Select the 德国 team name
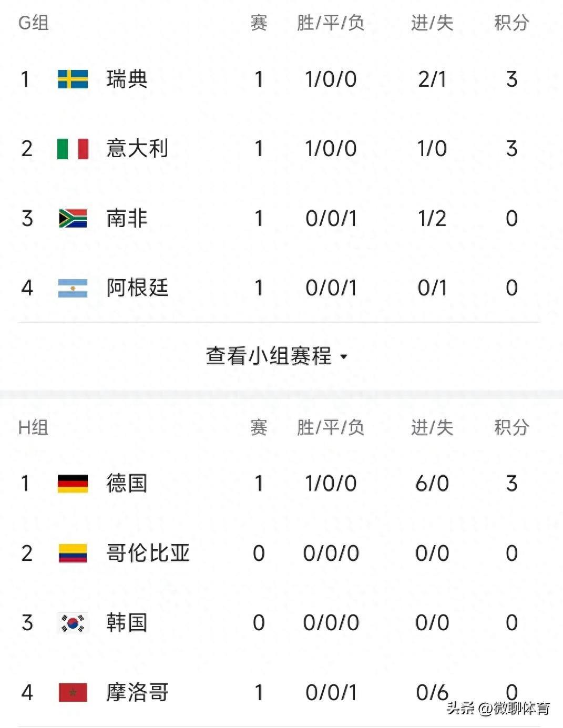Screen dimensions: 563x728 tap(127, 484)
